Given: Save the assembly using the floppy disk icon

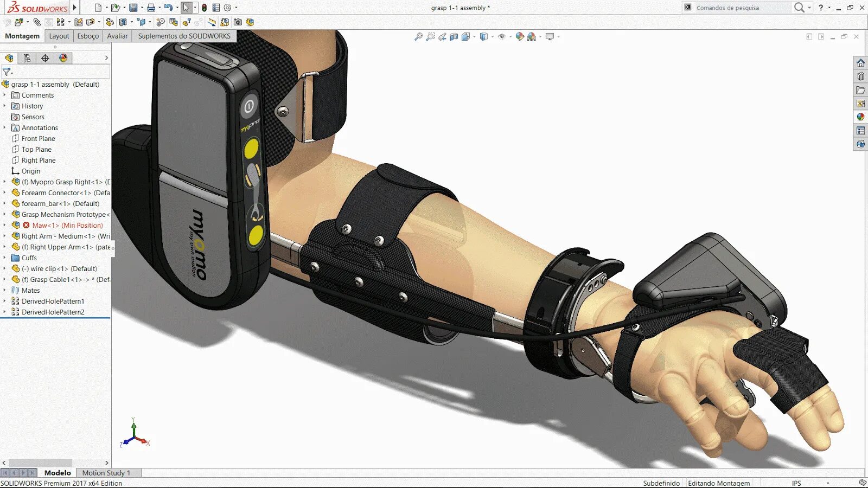Looking at the screenshot, I should tap(133, 8).
